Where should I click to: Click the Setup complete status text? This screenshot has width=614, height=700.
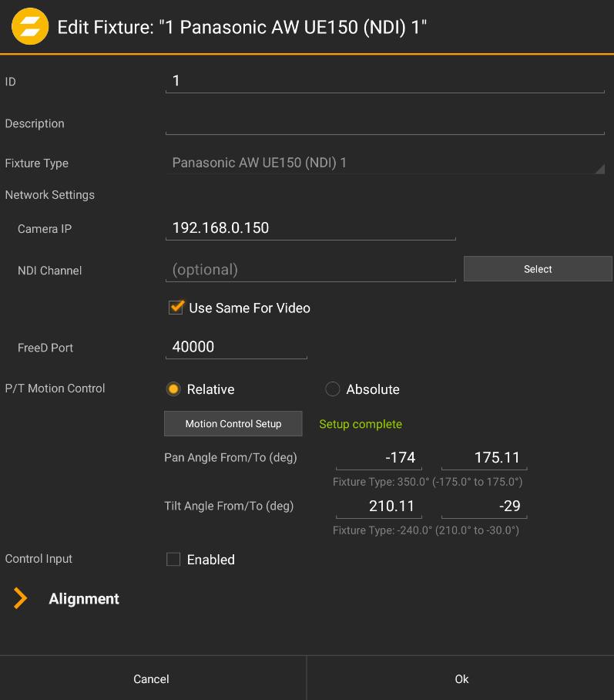click(361, 424)
